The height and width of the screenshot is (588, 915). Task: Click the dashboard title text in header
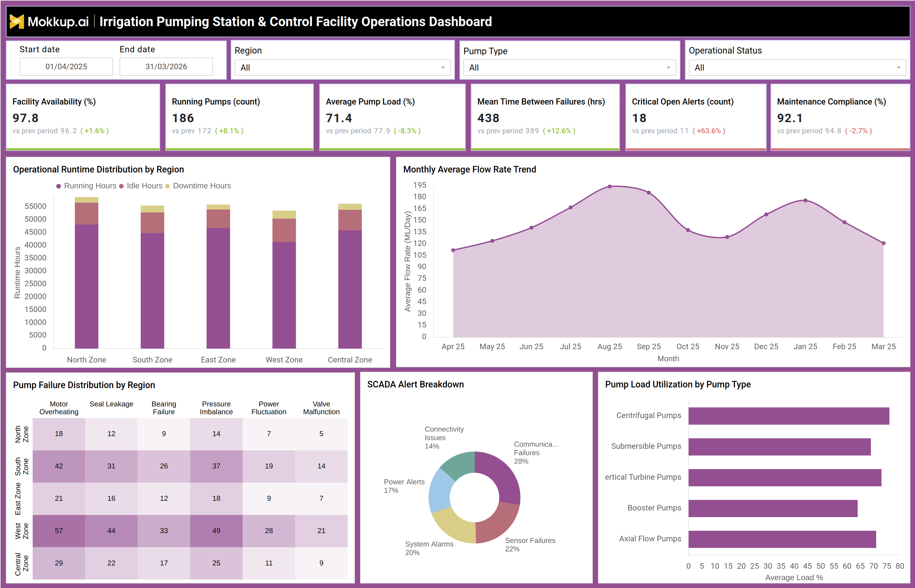pyautogui.click(x=295, y=22)
